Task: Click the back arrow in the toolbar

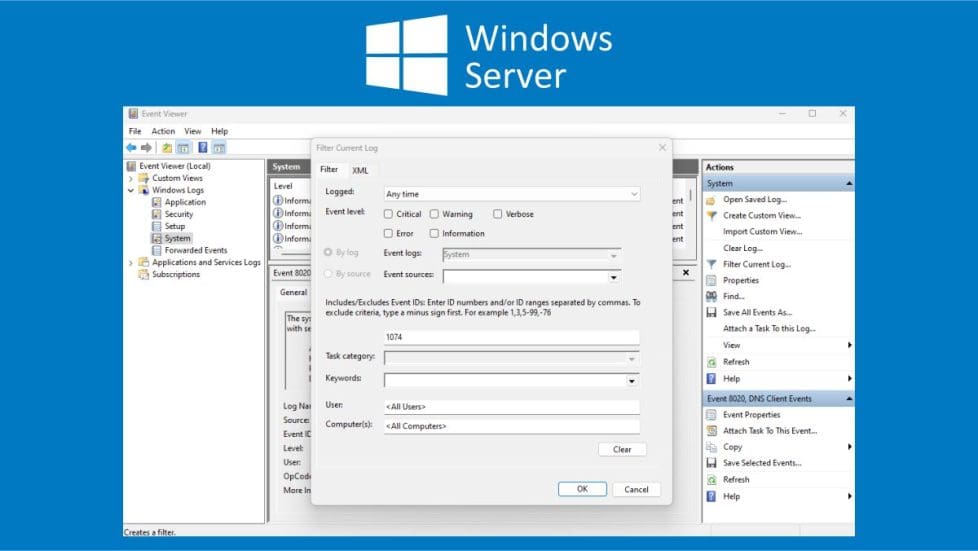Action: 131,147
